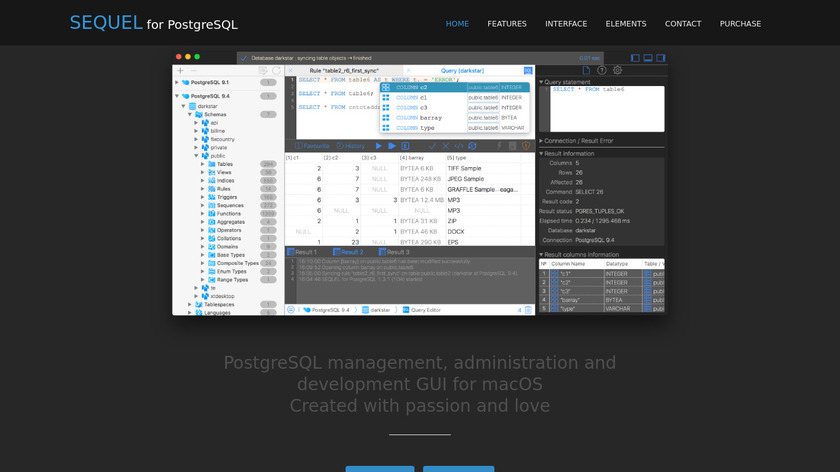Open the settings gear icon

[x=617, y=70]
